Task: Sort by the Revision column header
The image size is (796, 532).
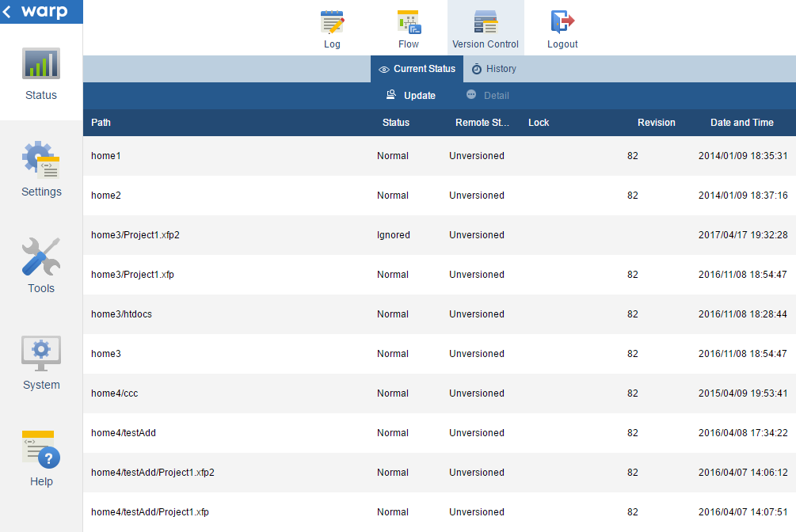Action: [x=656, y=123]
